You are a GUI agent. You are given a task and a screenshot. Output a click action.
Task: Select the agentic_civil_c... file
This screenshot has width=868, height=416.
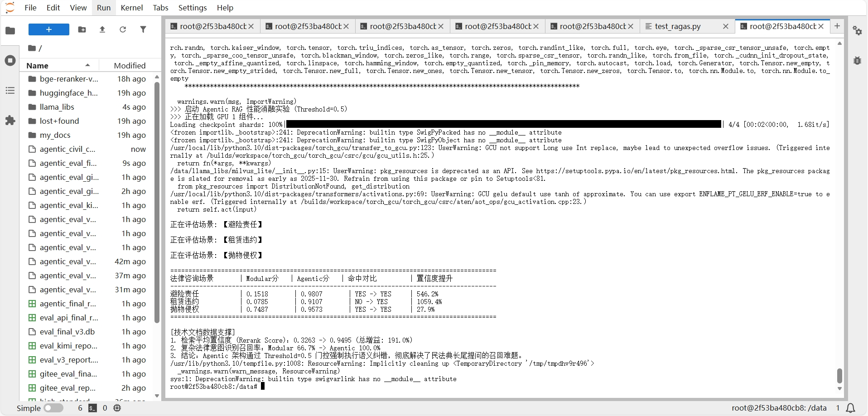pyautogui.click(x=87, y=149)
